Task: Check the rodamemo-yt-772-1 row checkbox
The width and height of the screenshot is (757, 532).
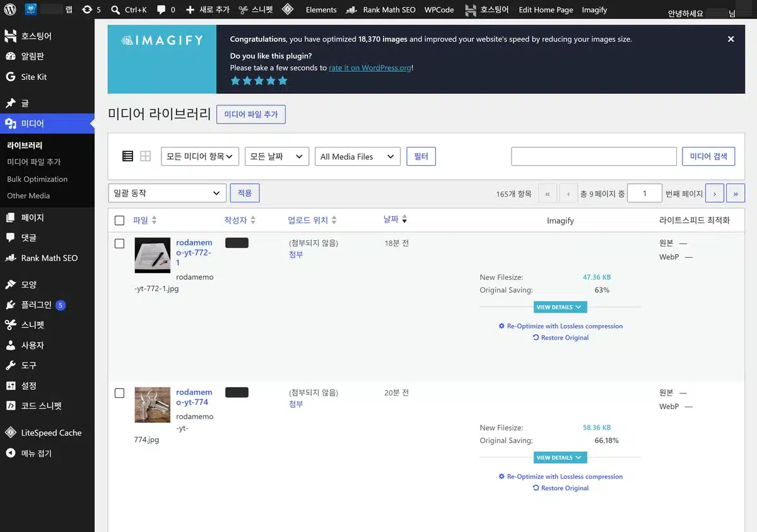Action: click(120, 243)
